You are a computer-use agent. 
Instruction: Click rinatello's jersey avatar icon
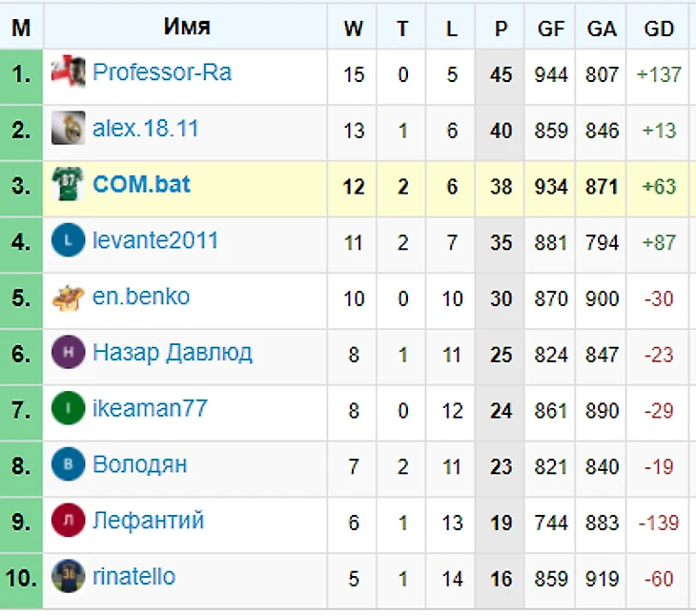pos(69,577)
